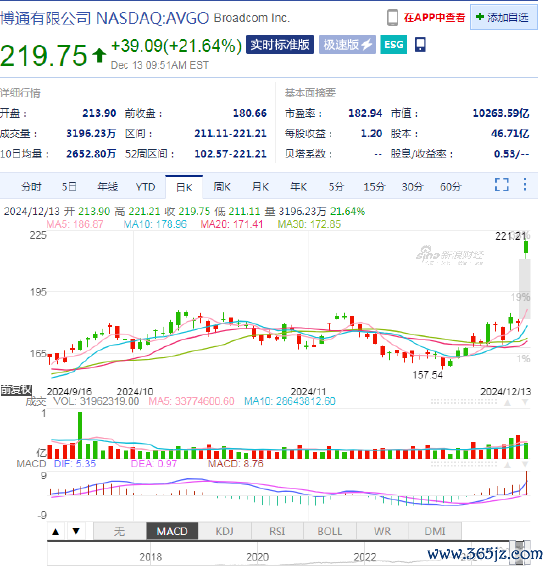
Task: Switch chart to 分时 tab
Action: [31, 187]
